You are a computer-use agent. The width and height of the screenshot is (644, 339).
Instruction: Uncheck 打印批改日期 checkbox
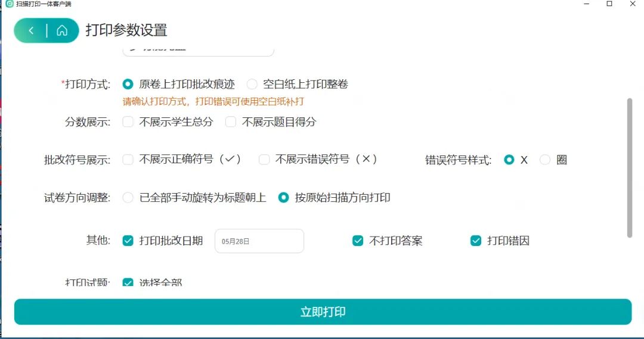(128, 241)
